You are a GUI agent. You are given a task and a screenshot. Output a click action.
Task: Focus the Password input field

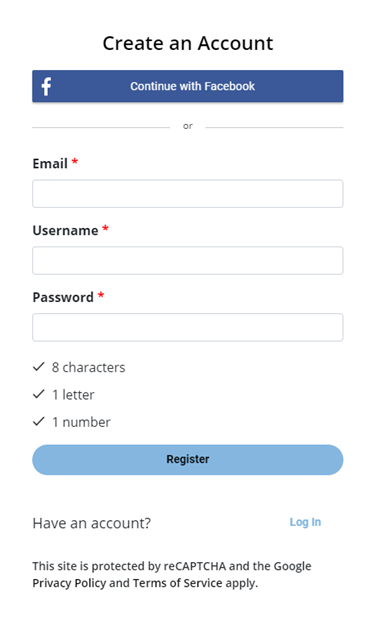point(187,327)
